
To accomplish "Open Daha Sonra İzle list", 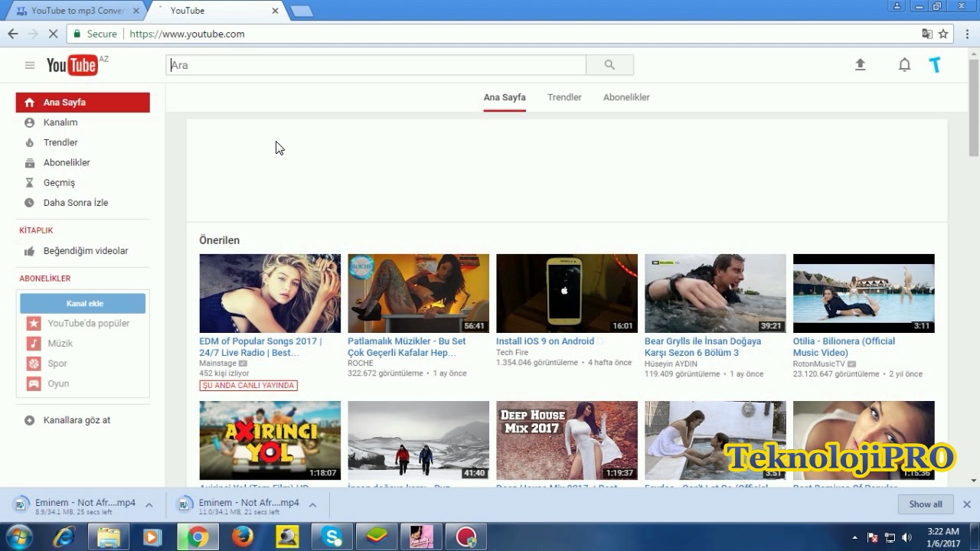I will click(x=76, y=203).
